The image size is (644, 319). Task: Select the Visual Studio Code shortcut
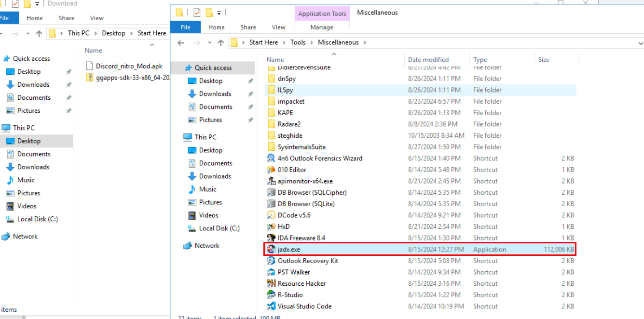305,306
